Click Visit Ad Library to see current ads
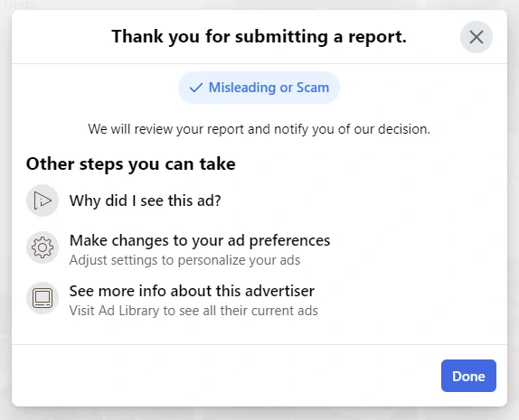 [x=193, y=311]
